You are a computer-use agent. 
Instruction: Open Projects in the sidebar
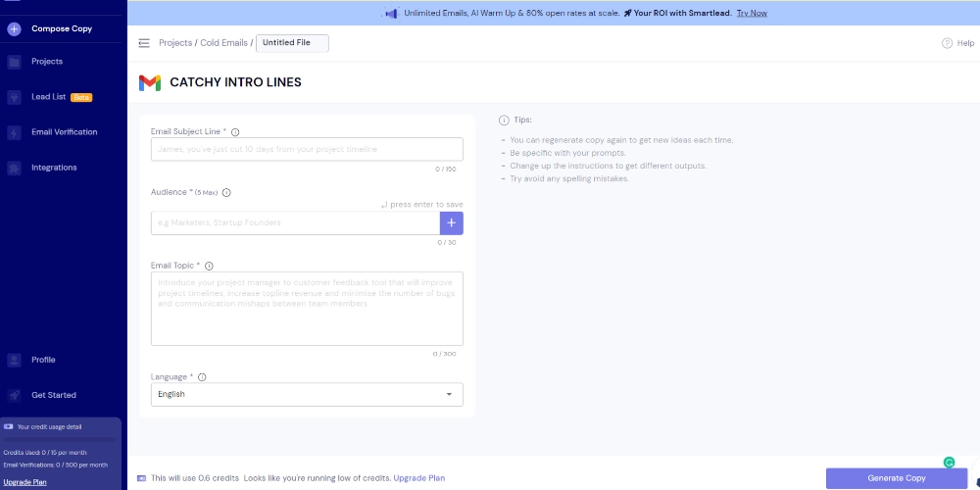tap(46, 62)
